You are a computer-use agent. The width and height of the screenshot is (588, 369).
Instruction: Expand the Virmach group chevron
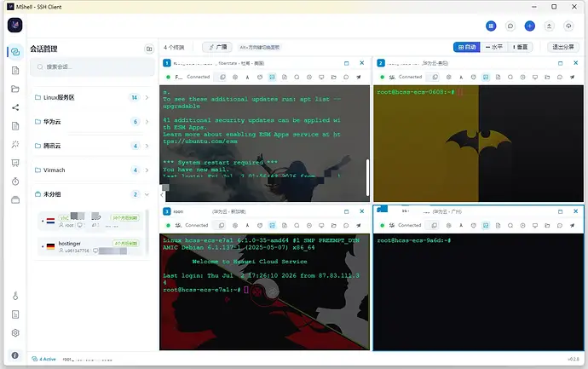pos(147,170)
